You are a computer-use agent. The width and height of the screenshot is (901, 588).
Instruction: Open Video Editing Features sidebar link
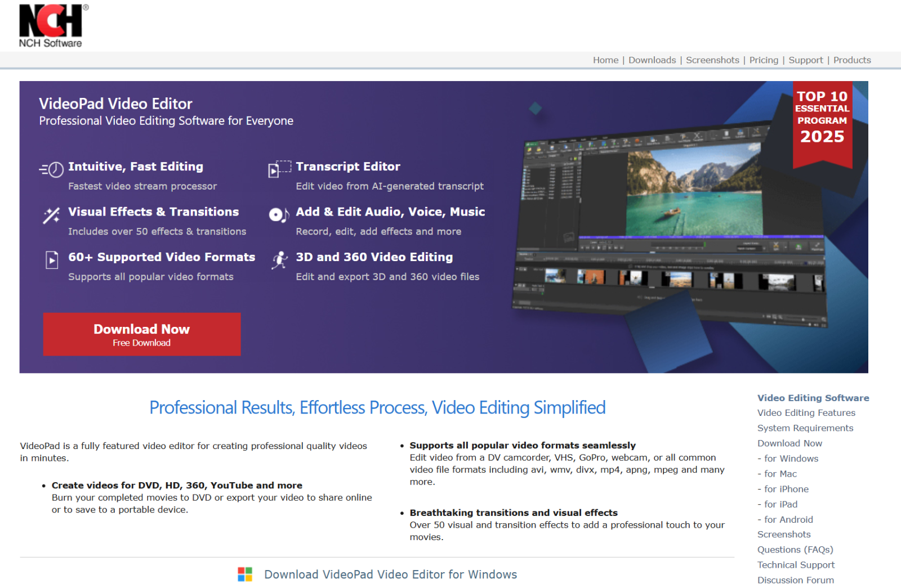(806, 413)
